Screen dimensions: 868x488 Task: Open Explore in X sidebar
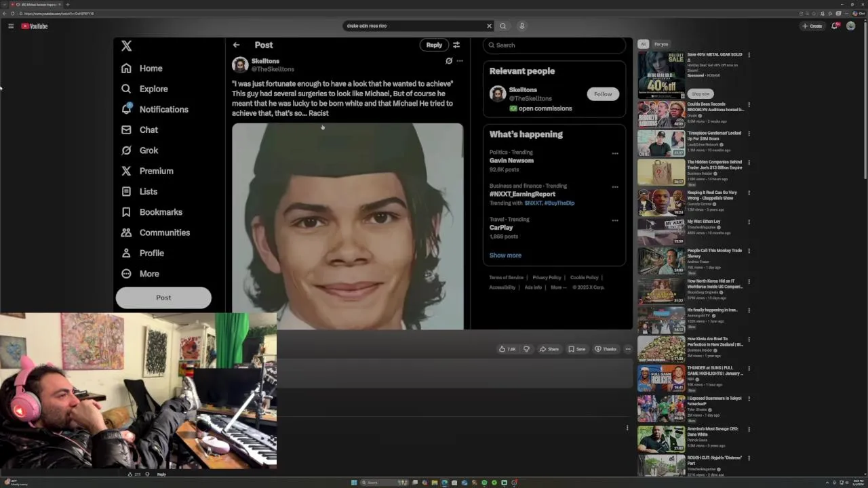pyautogui.click(x=144, y=89)
